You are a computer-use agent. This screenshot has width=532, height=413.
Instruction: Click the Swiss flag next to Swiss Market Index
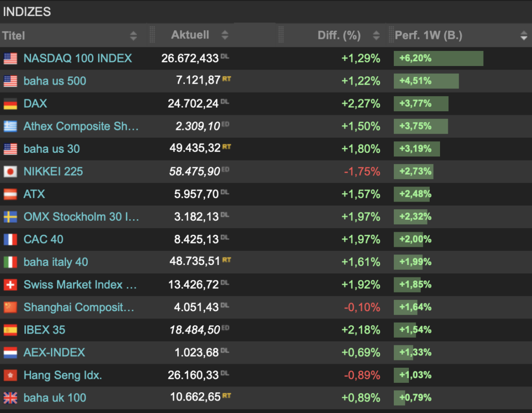click(10, 285)
